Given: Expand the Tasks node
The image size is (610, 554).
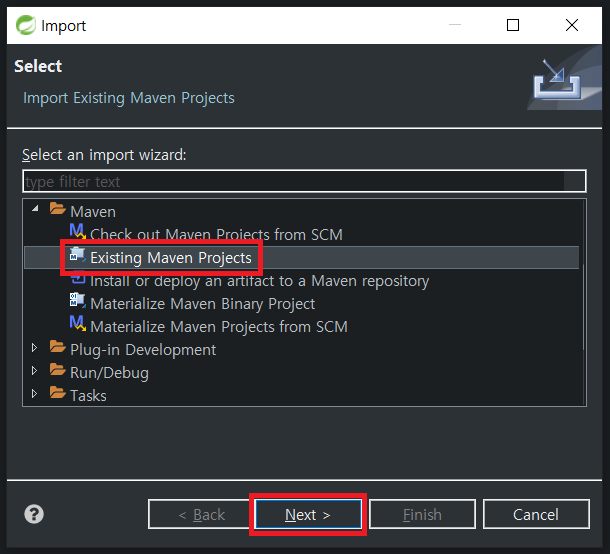Looking at the screenshot, I should coord(34,393).
